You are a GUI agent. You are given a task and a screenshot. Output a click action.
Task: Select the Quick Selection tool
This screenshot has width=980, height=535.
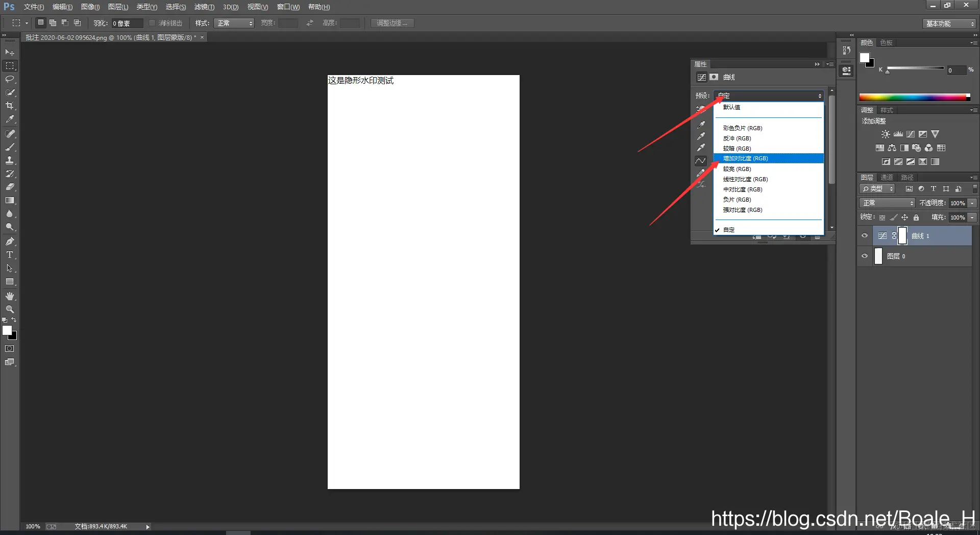pos(10,92)
